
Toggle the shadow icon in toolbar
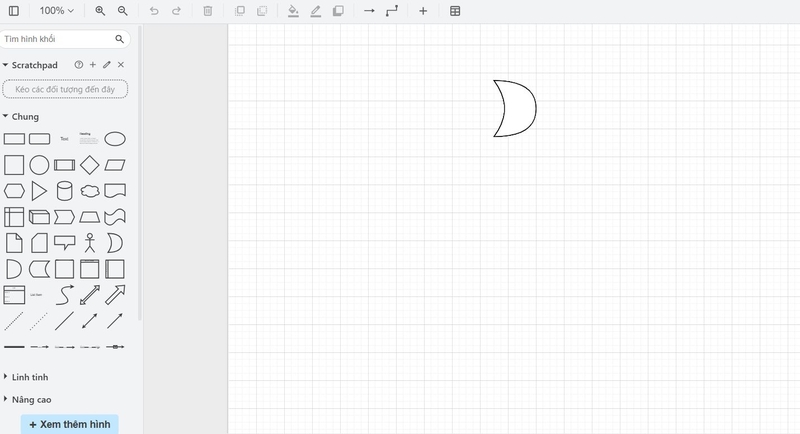tap(338, 11)
